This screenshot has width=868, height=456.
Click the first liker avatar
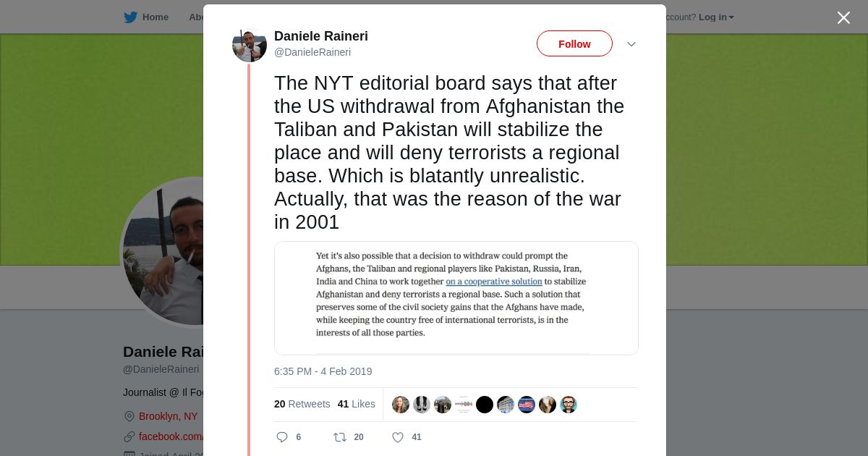(x=401, y=405)
